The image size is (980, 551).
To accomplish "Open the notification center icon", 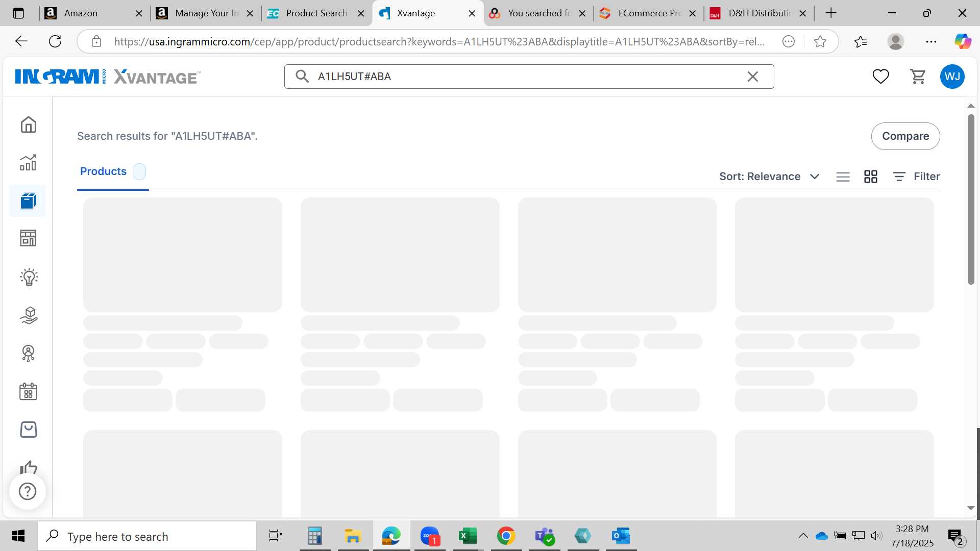I will 955,536.
